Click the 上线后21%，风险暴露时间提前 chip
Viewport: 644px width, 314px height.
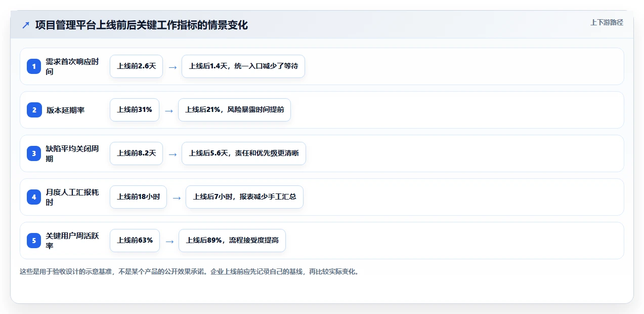point(234,110)
